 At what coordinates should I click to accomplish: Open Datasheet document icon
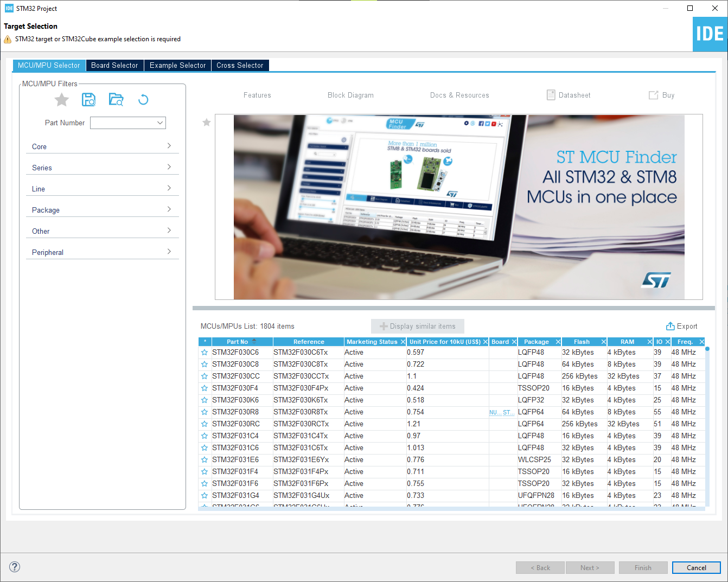coord(551,95)
